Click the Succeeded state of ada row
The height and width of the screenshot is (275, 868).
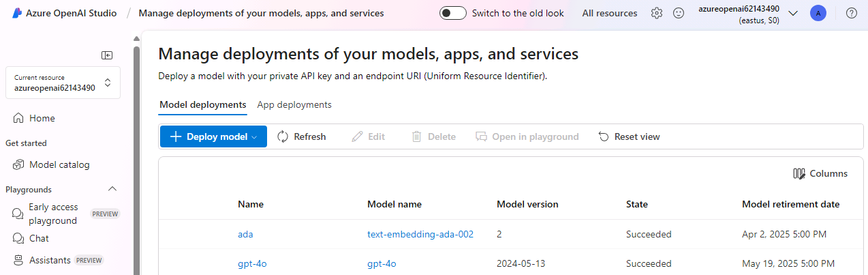[x=649, y=234]
